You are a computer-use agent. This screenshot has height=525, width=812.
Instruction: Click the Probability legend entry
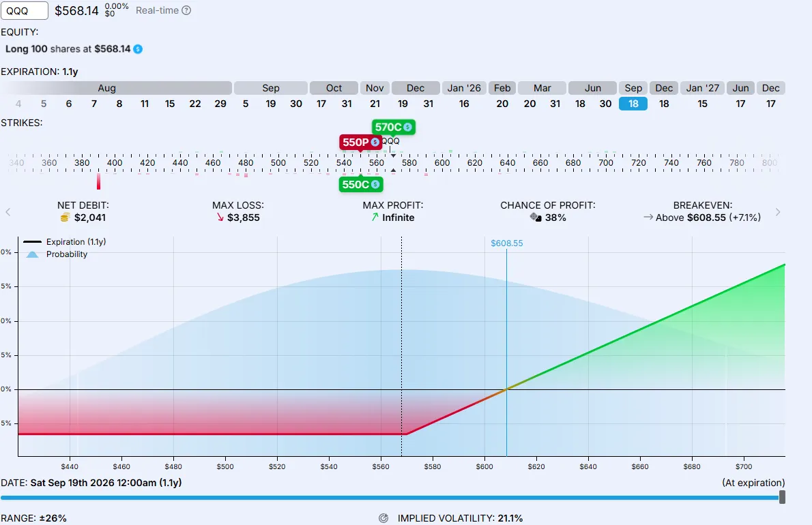pyautogui.click(x=57, y=254)
